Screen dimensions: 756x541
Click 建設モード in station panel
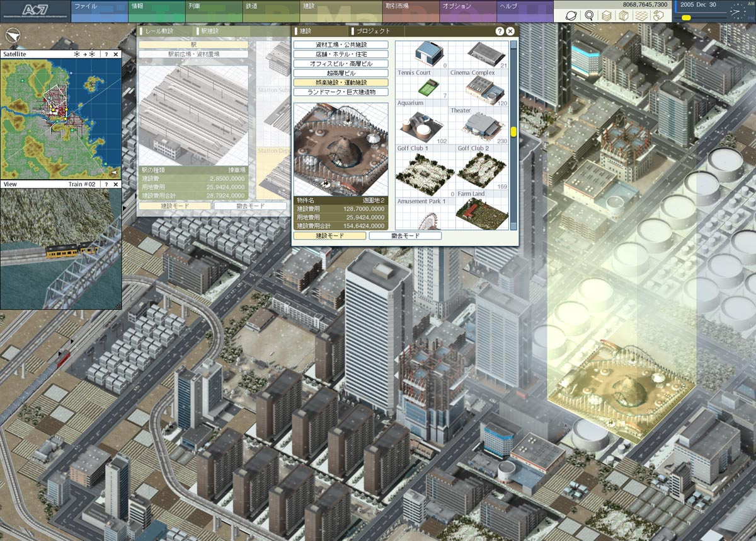(x=175, y=206)
